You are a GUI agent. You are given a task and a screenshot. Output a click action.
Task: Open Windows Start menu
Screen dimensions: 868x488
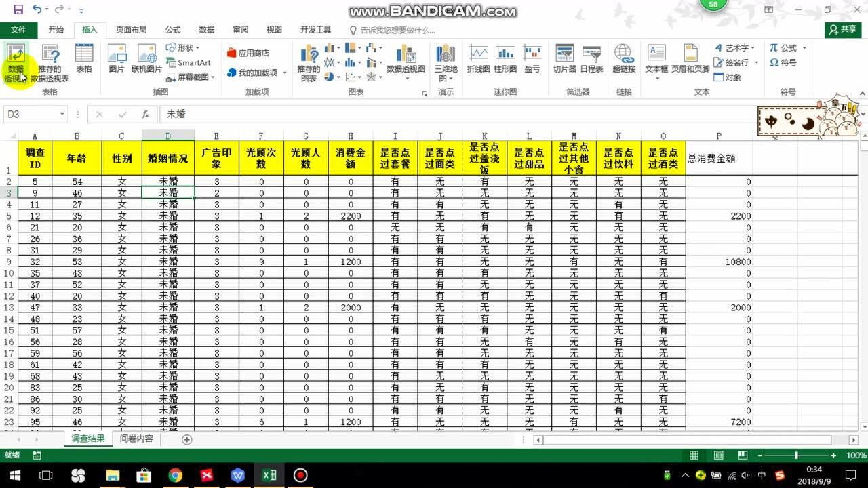tap(14, 475)
